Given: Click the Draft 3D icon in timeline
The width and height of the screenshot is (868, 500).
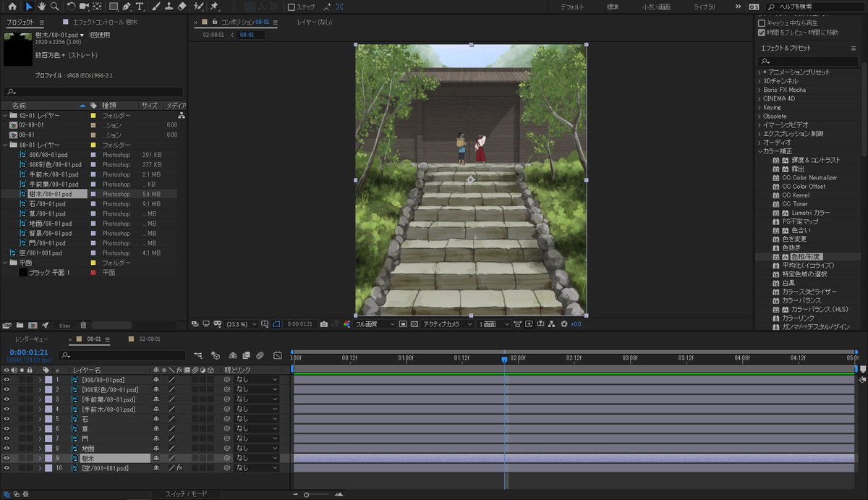Looking at the screenshot, I should click(x=216, y=355).
